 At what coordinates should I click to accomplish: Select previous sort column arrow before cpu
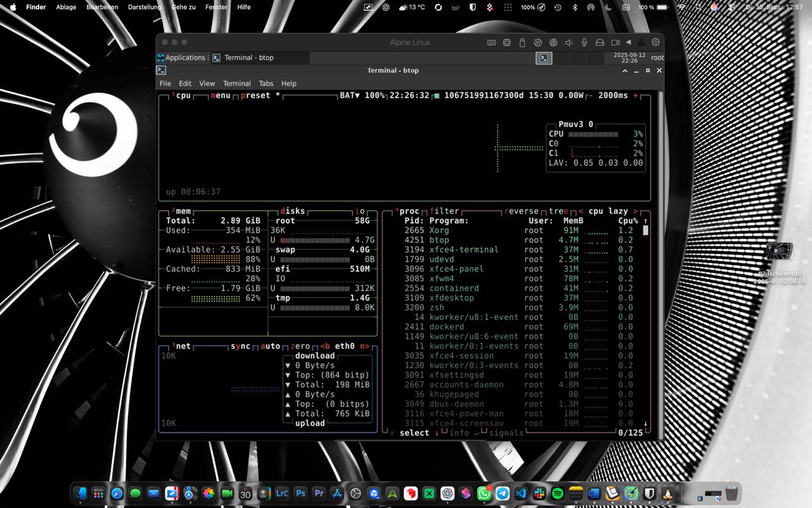point(580,211)
